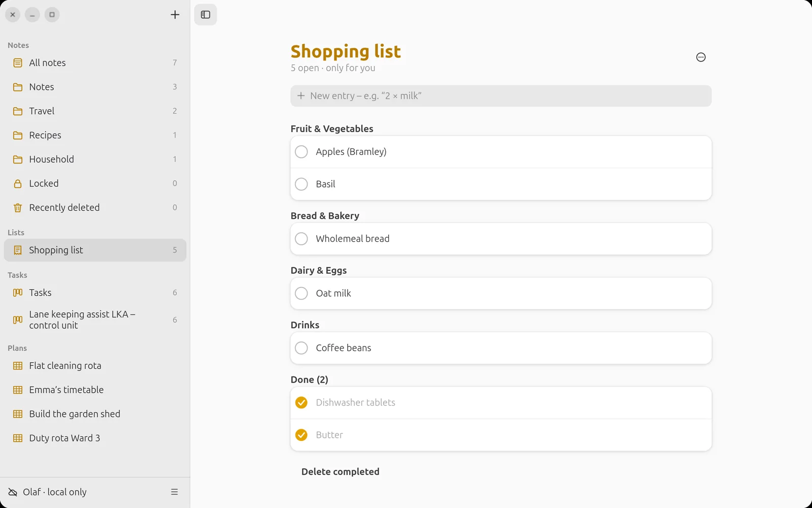Open Build the garden shed plan
Screen dimensions: 812x508
click(95, 414)
